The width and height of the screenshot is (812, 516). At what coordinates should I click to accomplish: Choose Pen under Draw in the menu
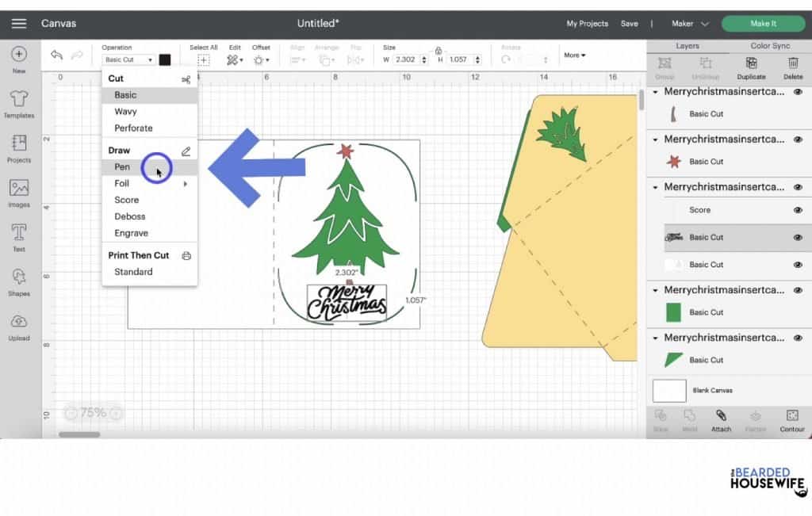coord(122,166)
